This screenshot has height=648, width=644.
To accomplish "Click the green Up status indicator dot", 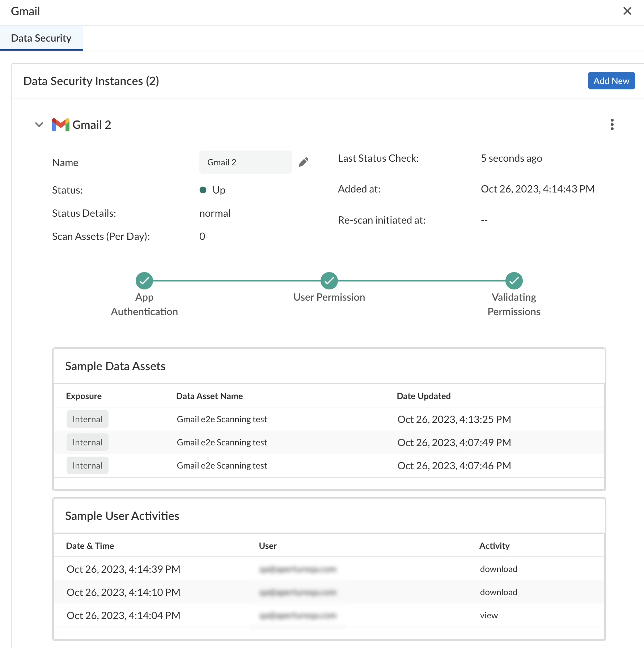I will 203,190.
